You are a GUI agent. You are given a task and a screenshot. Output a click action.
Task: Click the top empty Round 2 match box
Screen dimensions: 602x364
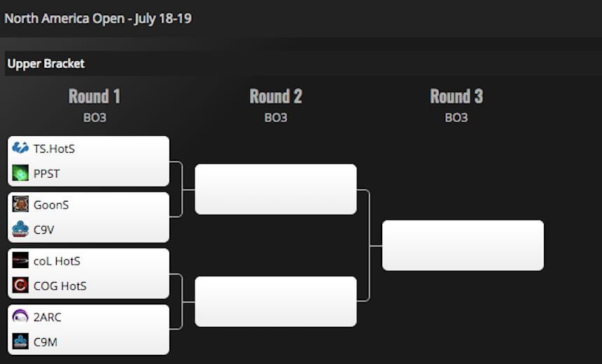pos(276,189)
